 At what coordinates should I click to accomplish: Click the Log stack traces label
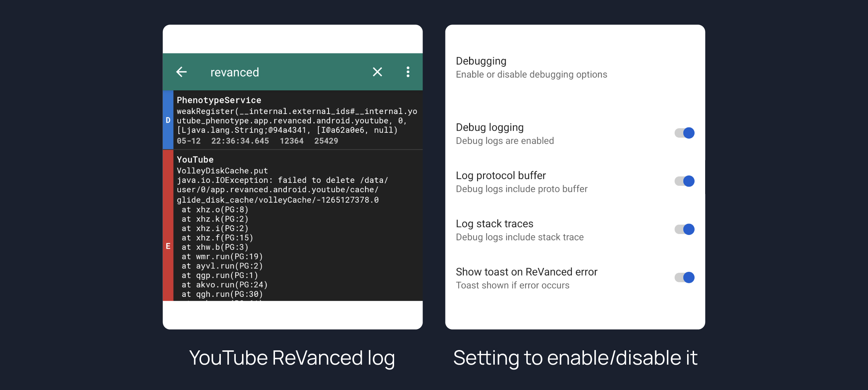tap(494, 224)
